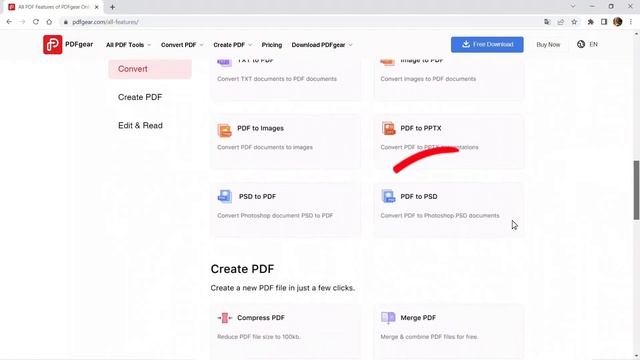
Task: Click 'Convert PDF to Photoshop PSD documents' text
Action: pos(440,215)
